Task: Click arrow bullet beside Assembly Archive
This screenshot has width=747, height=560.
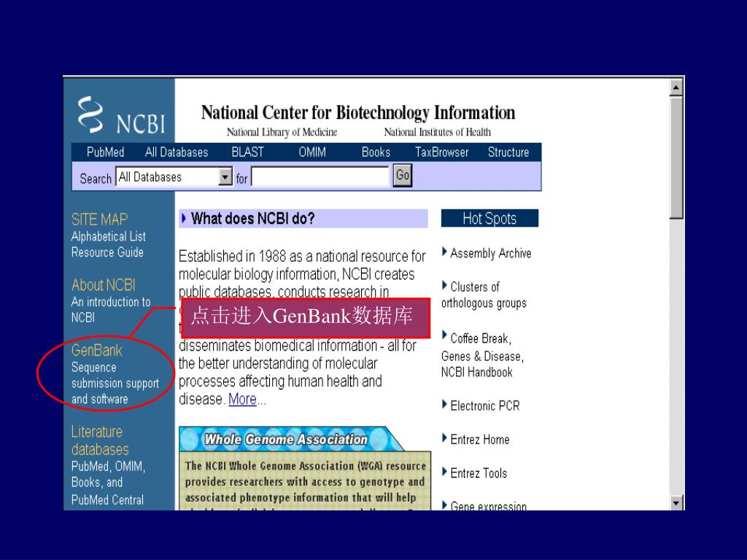Action: pyautogui.click(x=444, y=252)
